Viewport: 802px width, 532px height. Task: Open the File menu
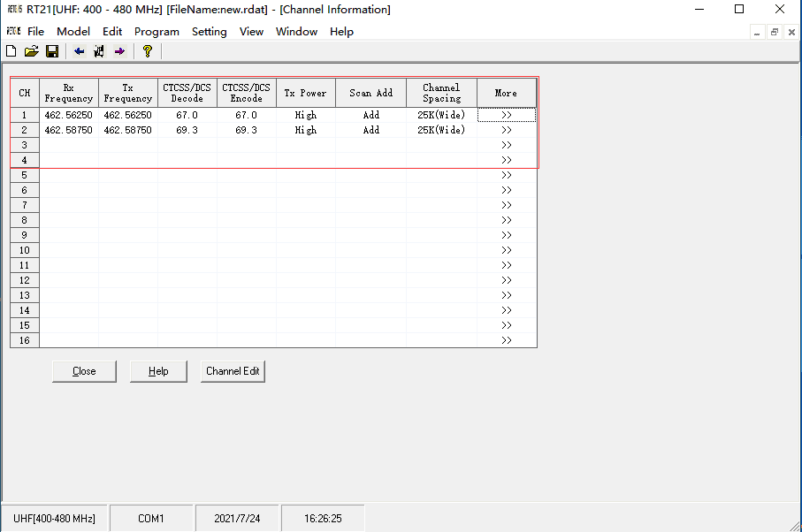click(x=35, y=32)
